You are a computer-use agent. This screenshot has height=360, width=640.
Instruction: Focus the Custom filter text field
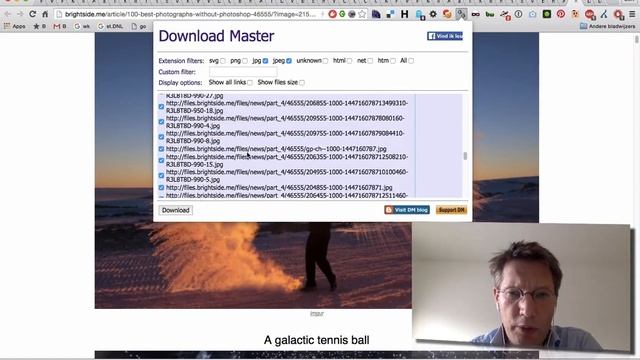click(x=243, y=72)
